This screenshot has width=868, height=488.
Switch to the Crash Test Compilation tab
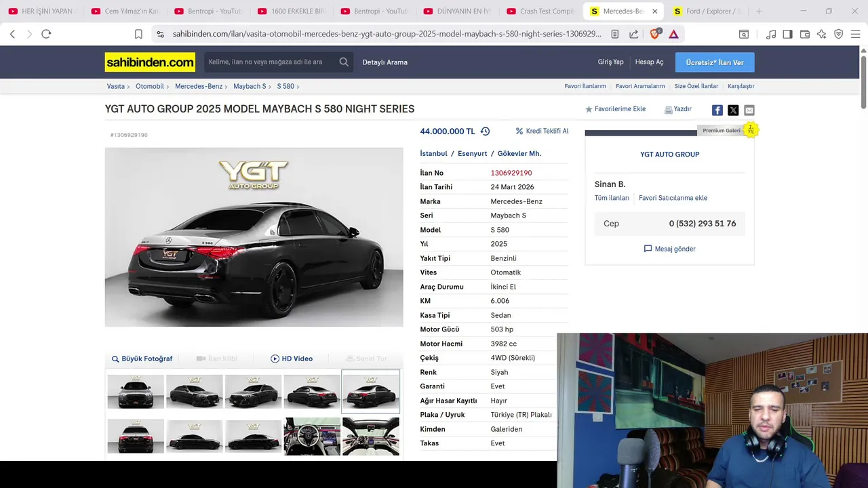(x=540, y=11)
